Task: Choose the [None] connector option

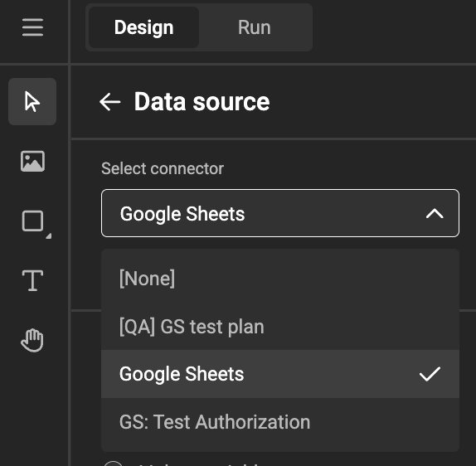Action: 280,279
